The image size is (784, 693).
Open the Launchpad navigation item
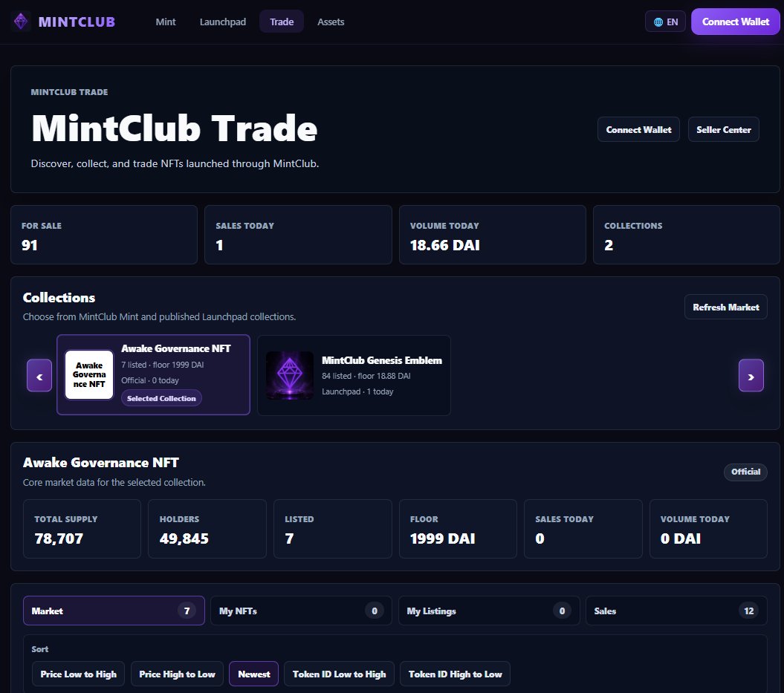[x=223, y=22]
